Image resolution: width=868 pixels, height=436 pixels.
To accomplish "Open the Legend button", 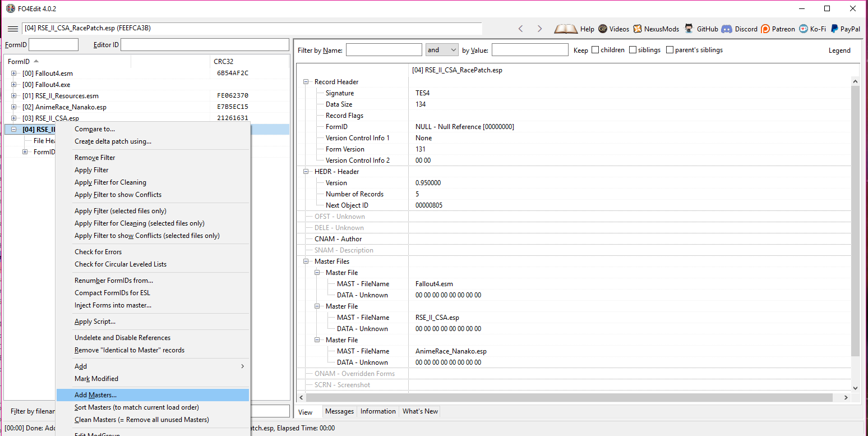I will pos(839,51).
